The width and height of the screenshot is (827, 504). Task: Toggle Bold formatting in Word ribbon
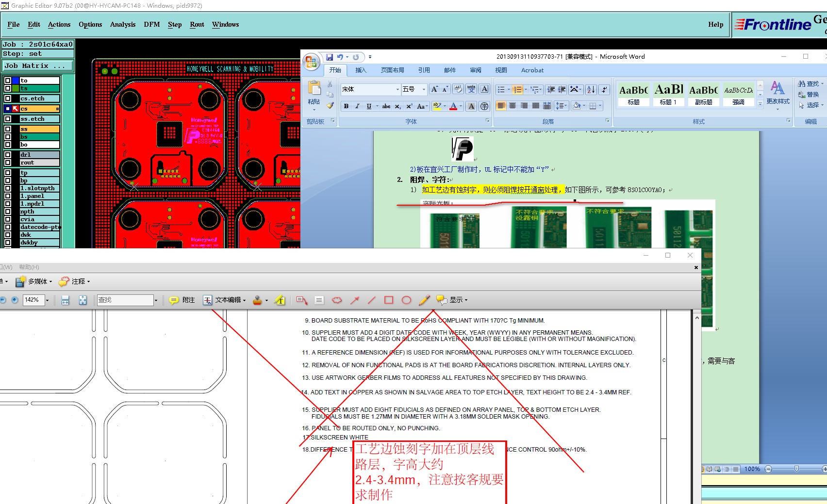(x=346, y=106)
